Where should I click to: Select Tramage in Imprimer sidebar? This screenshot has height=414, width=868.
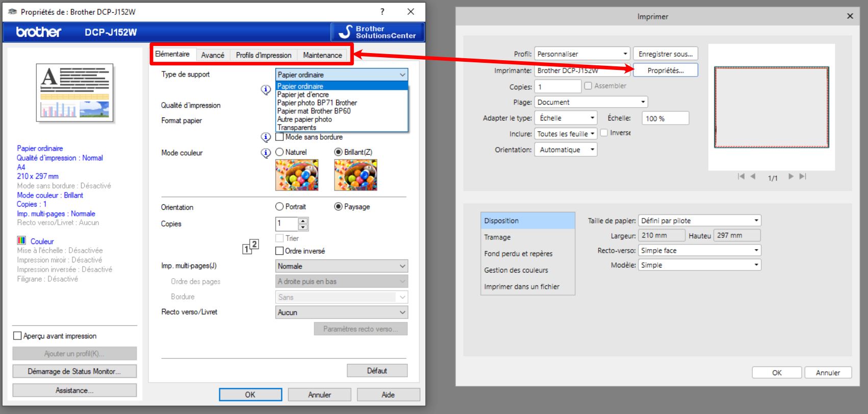coord(528,237)
